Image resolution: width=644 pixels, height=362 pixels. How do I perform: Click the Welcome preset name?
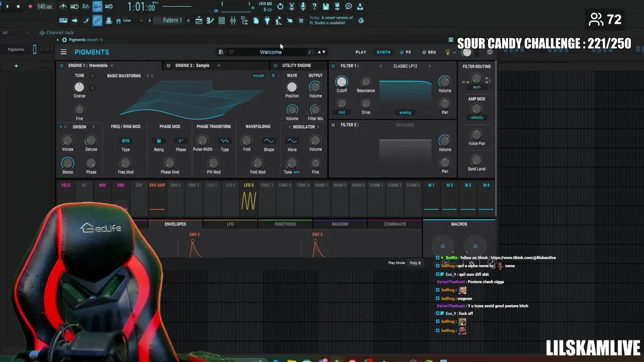[271, 52]
